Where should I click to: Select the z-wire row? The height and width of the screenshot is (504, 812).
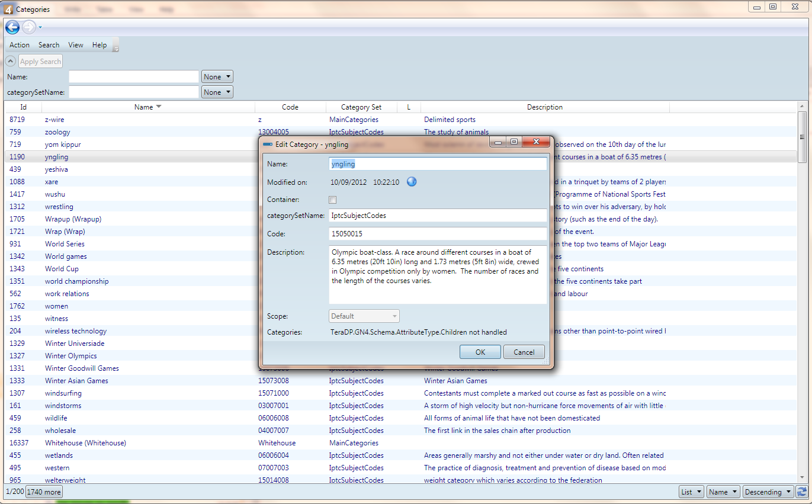click(402, 120)
